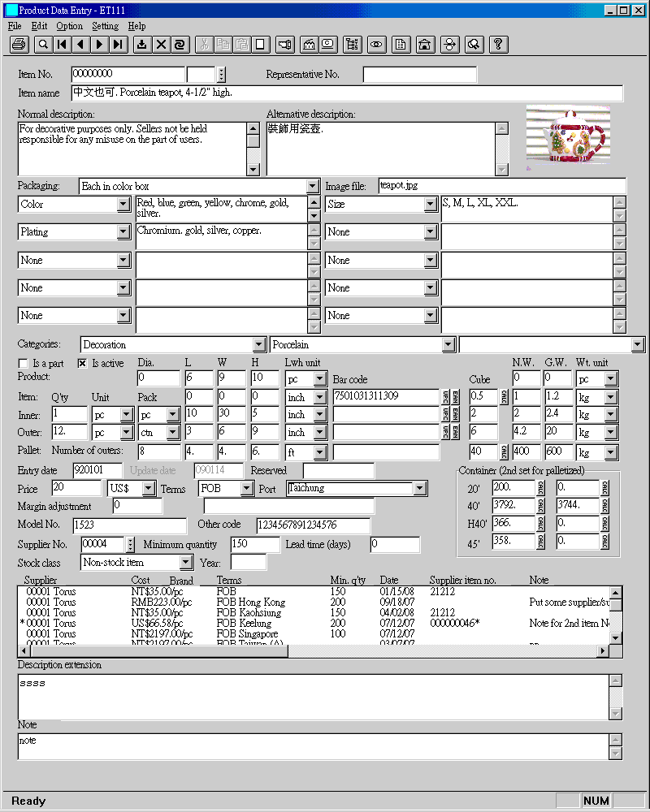Image resolution: width=650 pixels, height=812 pixels.
Task: Click the Item No. spinner control
Action: point(221,75)
